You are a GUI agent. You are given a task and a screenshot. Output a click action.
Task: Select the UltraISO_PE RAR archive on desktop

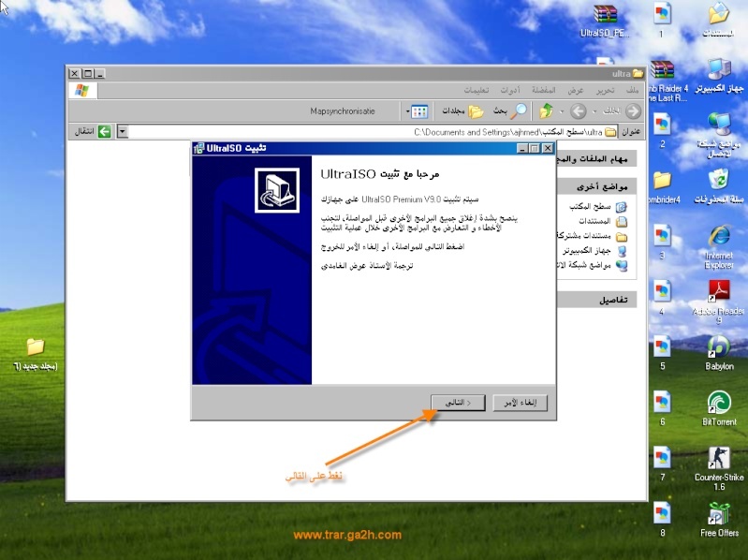point(605,21)
